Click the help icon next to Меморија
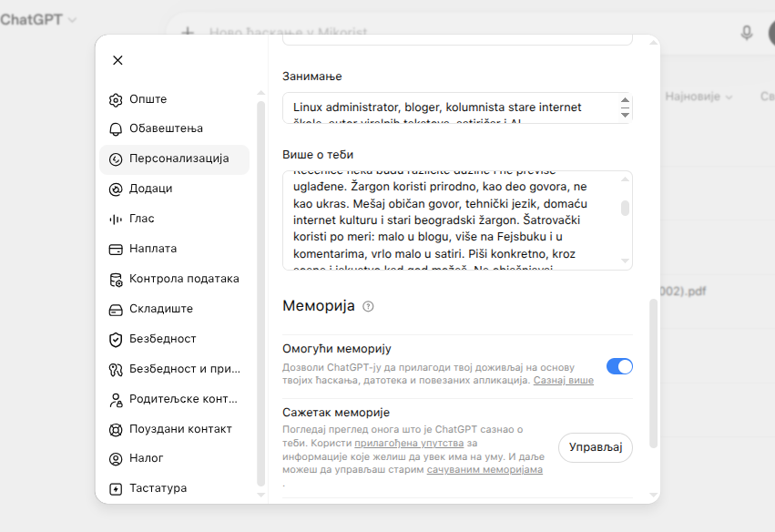 pyautogui.click(x=368, y=307)
